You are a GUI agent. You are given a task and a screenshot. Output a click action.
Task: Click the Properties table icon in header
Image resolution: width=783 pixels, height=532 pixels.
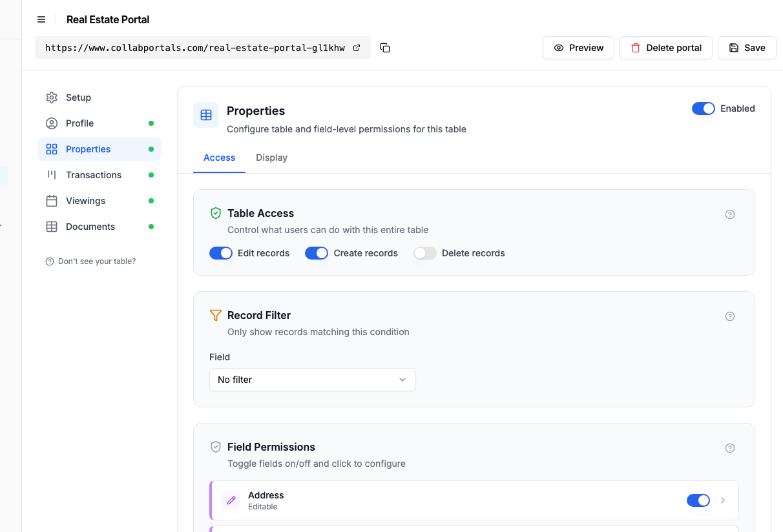click(206, 115)
